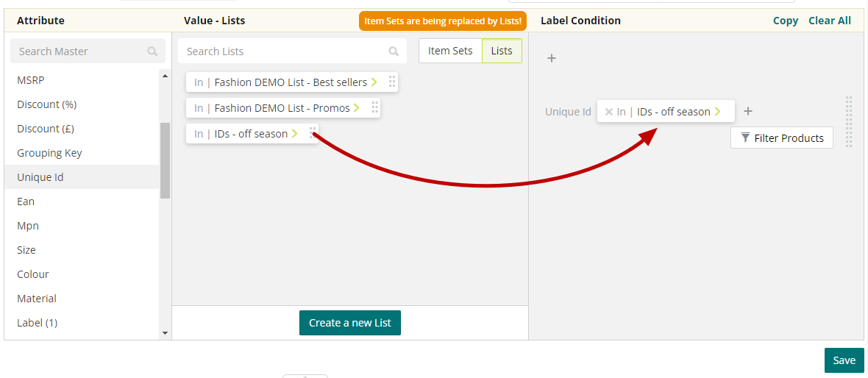Expand Fashion DEMO List - Best sellers chevron
The height and width of the screenshot is (378, 868).
[x=374, y=82]
